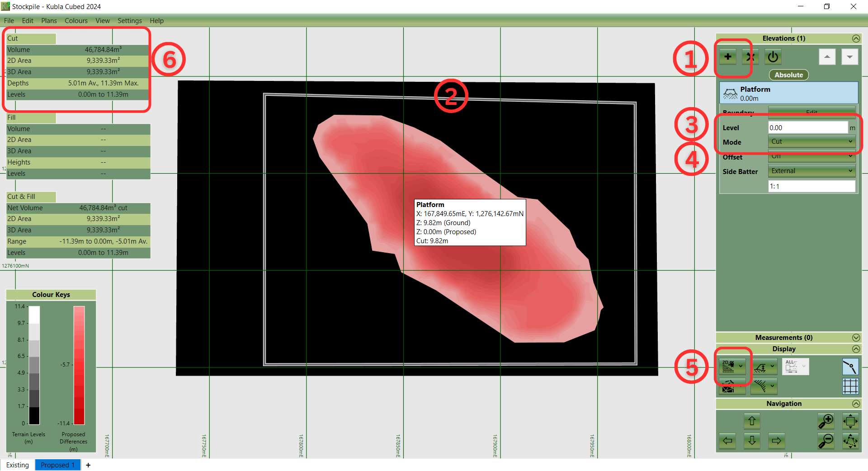Open the Help menu
Screen dimensions: 868x471
tap(156, 21)
